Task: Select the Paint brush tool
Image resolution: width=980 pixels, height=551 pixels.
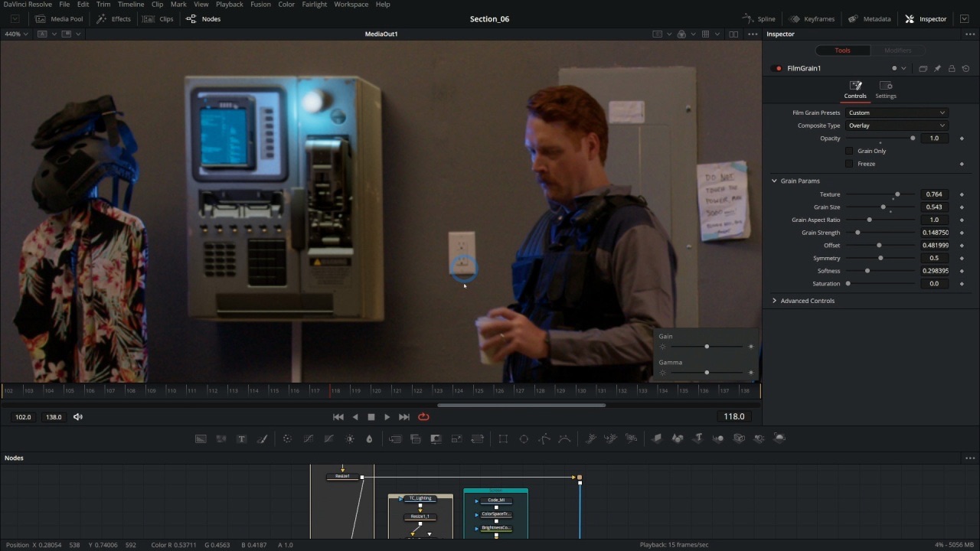Action: point(262,439)
